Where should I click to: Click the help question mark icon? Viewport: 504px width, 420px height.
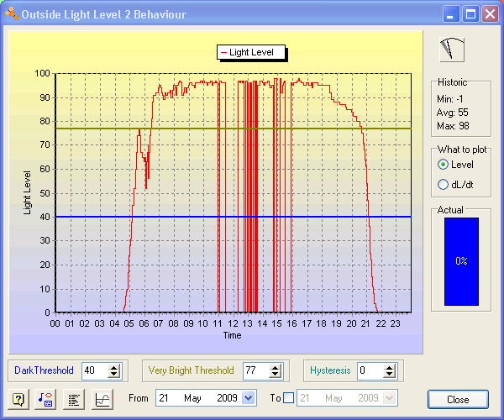(x=18, y=399)
